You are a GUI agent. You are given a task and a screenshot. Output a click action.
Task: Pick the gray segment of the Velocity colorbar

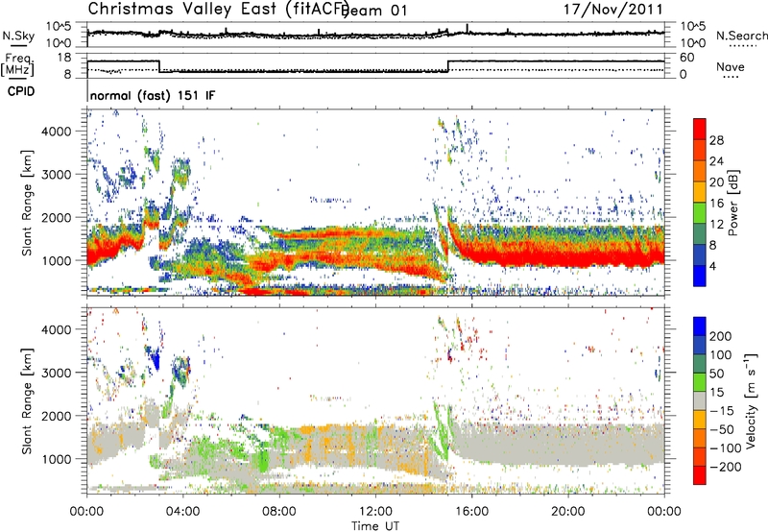pos(700,401)
